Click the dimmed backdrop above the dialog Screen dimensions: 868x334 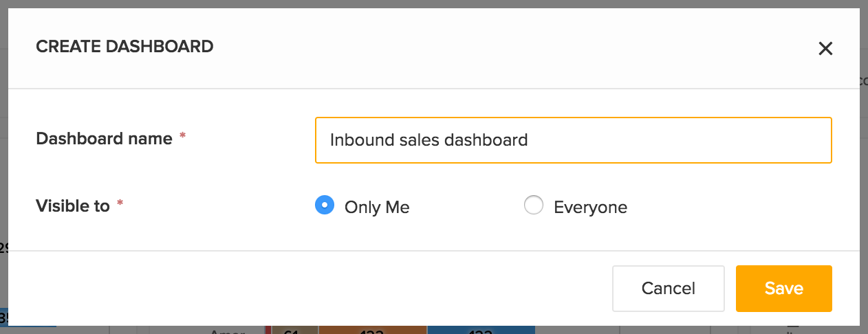pos(433,4)
